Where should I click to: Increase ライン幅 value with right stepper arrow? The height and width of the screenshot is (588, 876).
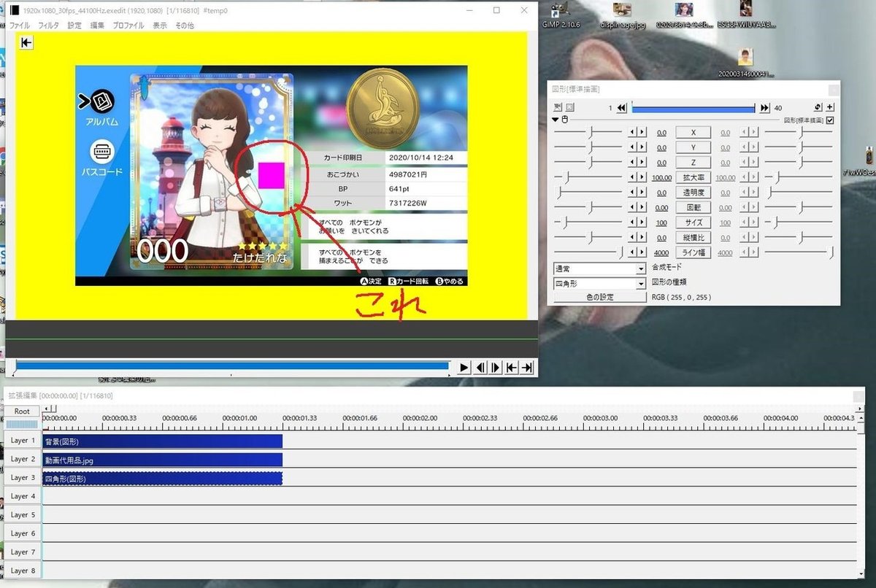(642, 252)
